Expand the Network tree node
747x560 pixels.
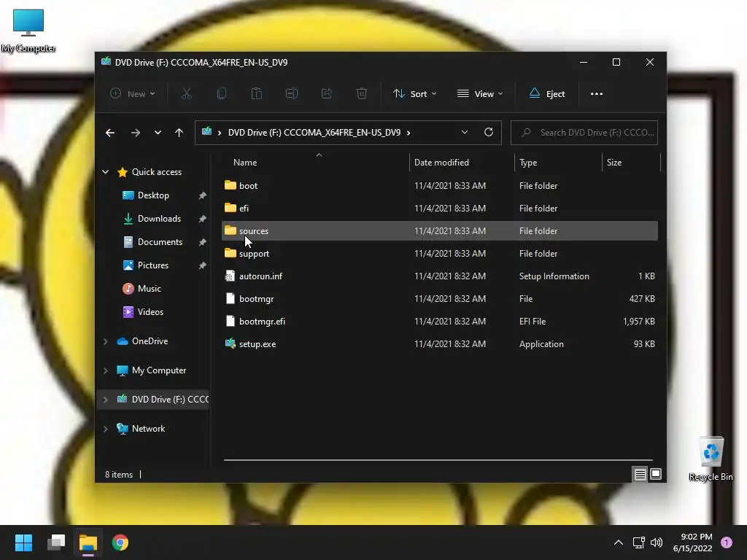(x=105, y=429)
